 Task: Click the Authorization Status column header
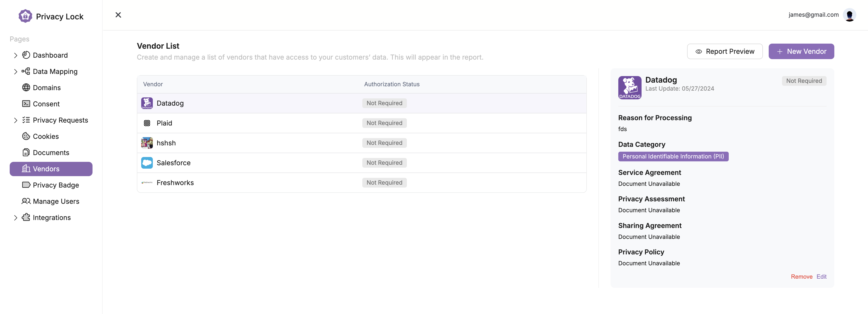(x=392, y=84)
